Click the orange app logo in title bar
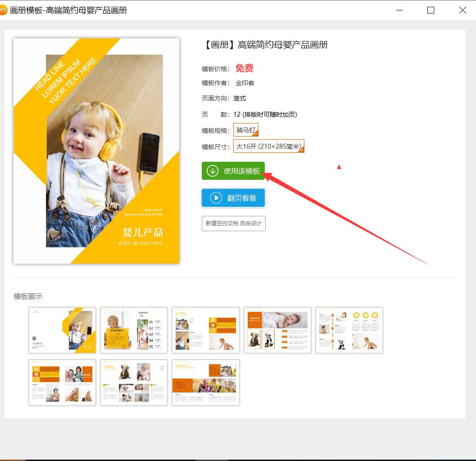This screenshot has height=461, width=476. pyautogui.click(x=3, y=10)
